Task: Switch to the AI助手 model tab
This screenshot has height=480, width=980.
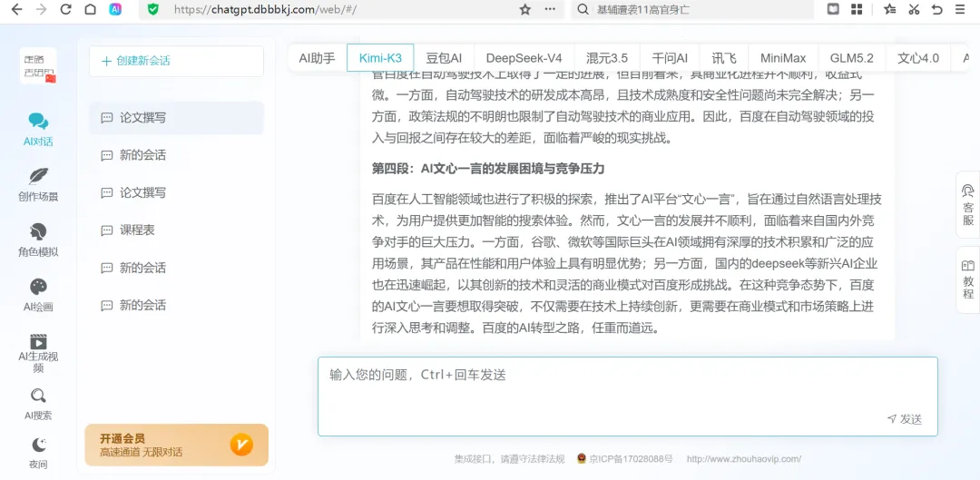Action: click(317, 58)
